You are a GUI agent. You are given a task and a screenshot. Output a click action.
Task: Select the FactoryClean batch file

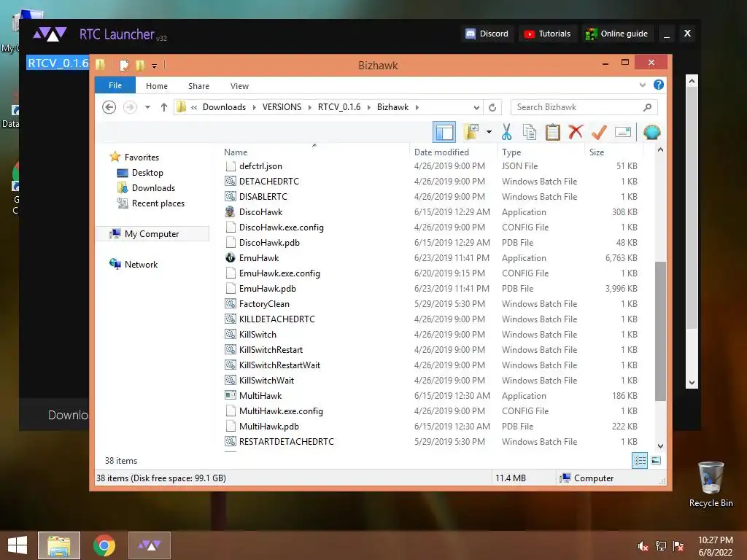click(431, 304)
